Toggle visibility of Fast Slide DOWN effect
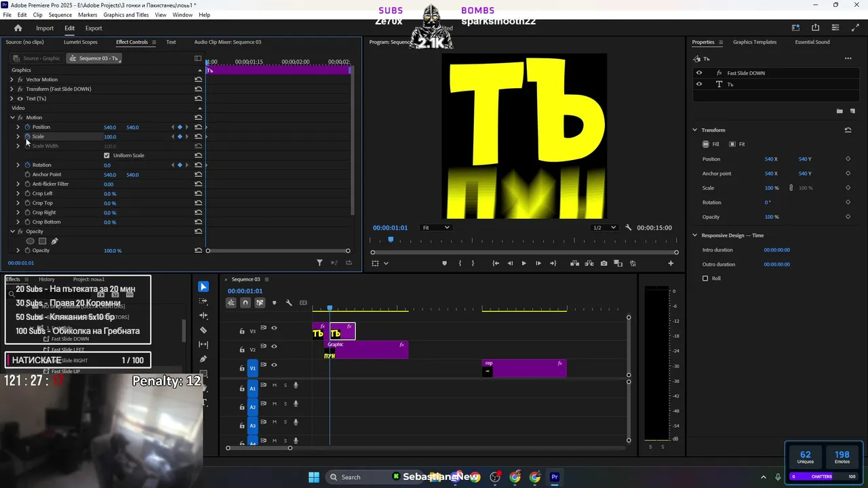The height and width of the screenshot is (488, 868). point(699,73)
